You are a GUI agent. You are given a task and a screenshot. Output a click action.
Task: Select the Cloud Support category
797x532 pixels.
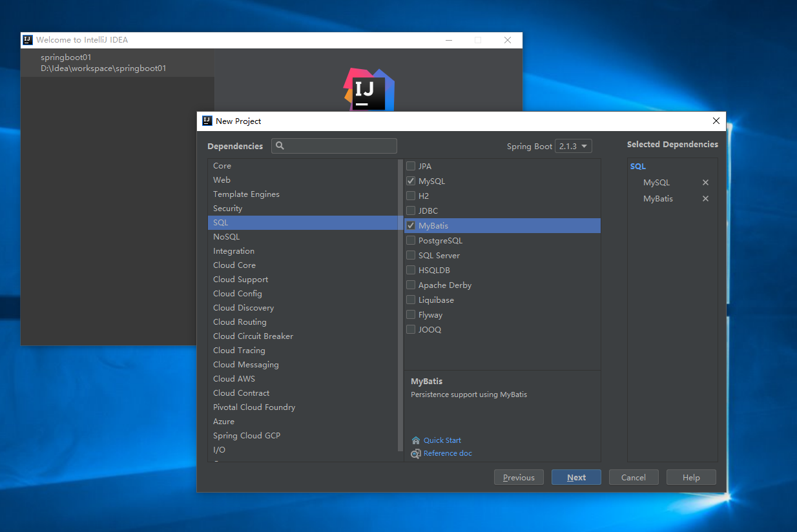pyautogui.click(x=302, y=280)
